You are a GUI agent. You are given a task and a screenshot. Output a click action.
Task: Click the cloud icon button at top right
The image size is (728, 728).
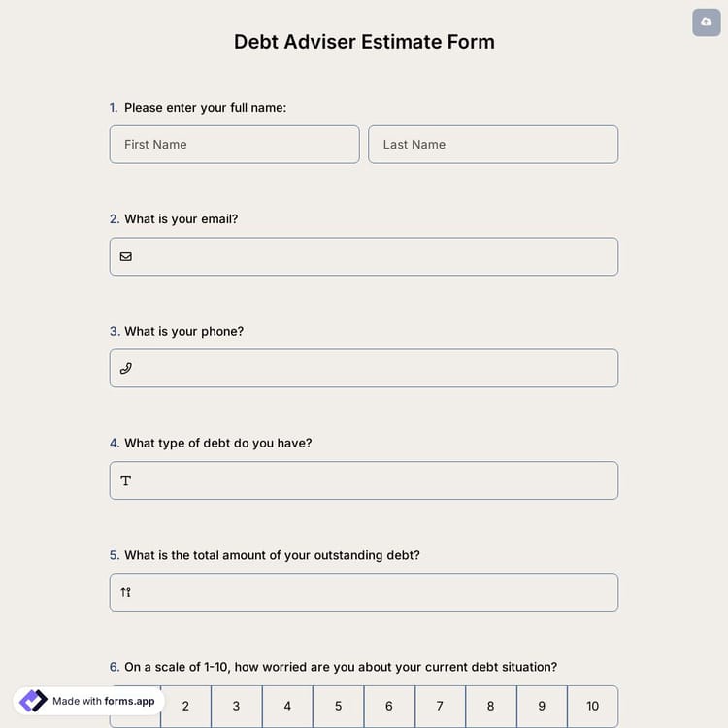coord(707,21)
